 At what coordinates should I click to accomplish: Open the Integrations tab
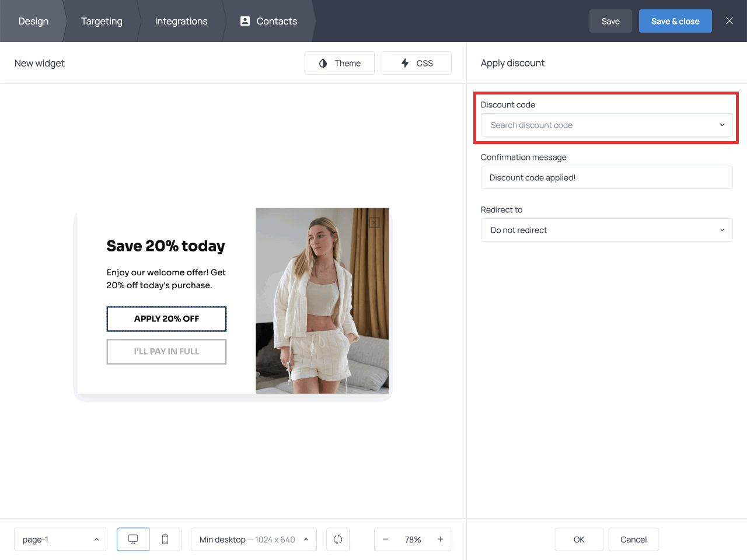pyautogui.click(x=181, y=21)
